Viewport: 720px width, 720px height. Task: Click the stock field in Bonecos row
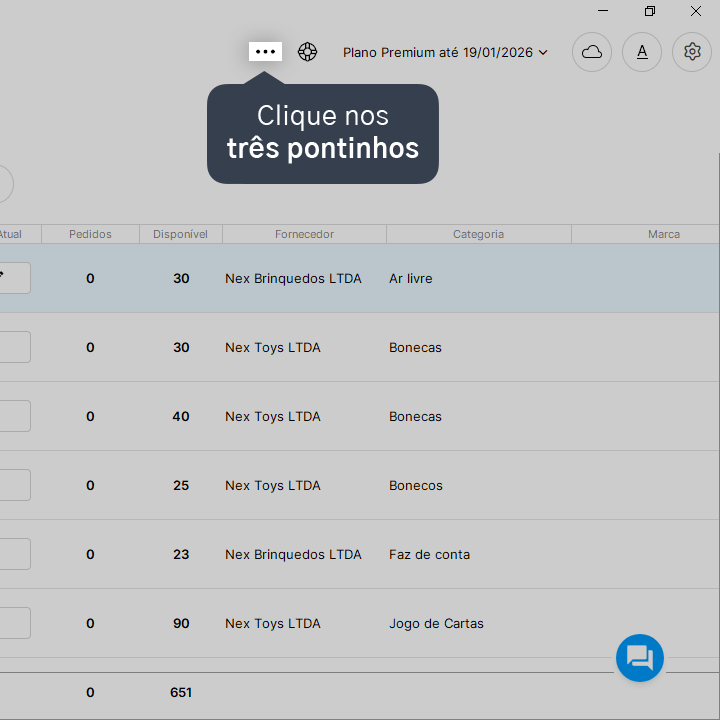point(15,485)
